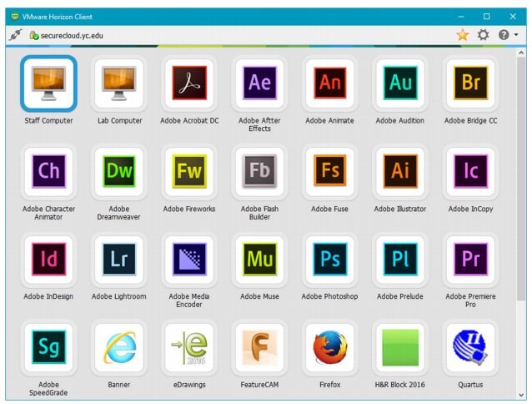Open Adobe InDesign application

click(x=48, y=260)
